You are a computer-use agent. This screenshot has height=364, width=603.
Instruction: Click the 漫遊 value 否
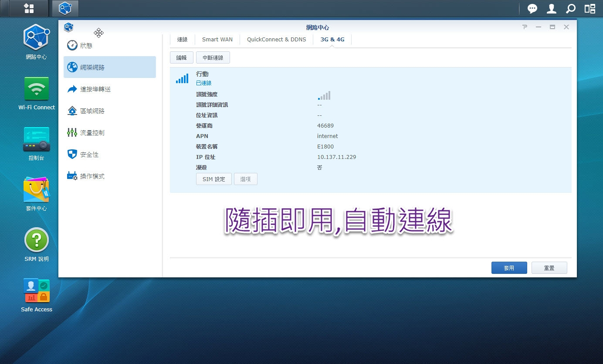(x=320, y=167)
